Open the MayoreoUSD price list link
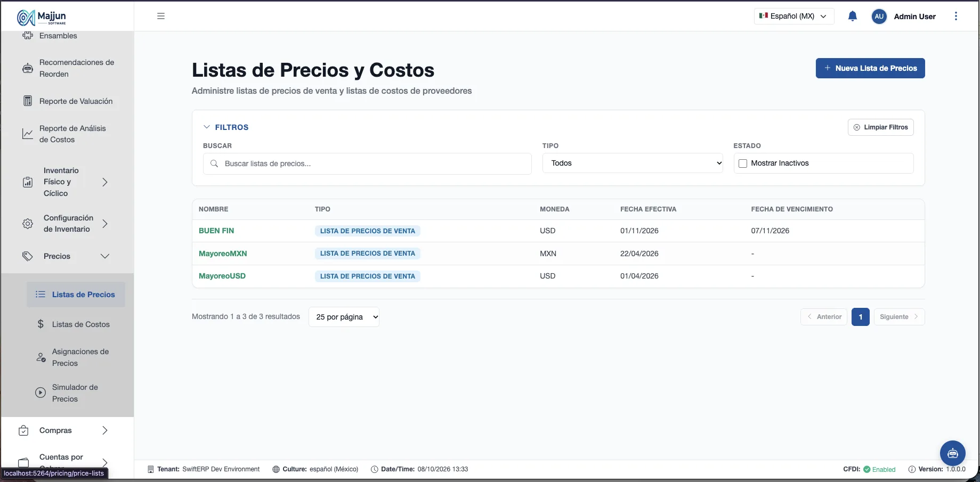 [x=222, y=276]
